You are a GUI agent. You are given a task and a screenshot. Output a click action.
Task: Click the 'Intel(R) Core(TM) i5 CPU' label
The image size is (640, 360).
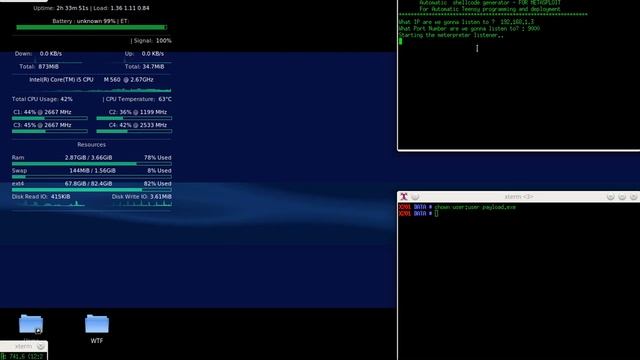tap(61, 80)
